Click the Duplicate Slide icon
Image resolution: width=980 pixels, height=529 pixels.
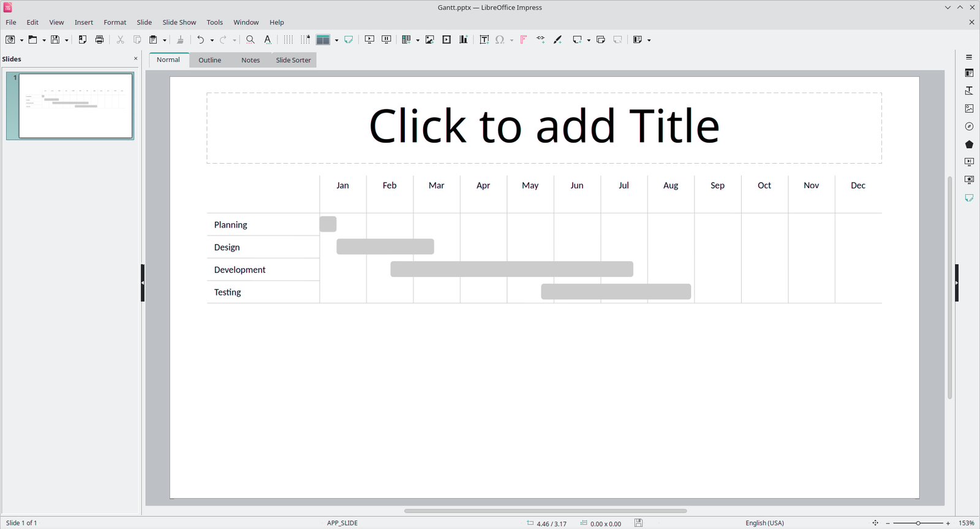(x=601, y=40)
